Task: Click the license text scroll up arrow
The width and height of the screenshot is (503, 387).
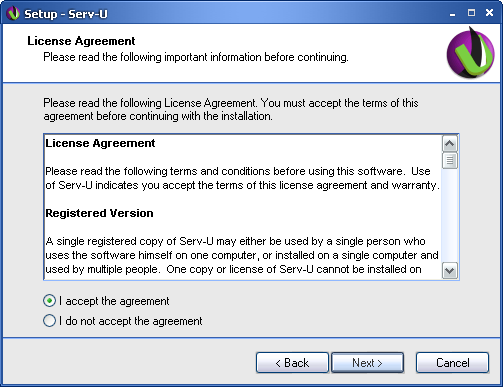Action: point(449,144)
